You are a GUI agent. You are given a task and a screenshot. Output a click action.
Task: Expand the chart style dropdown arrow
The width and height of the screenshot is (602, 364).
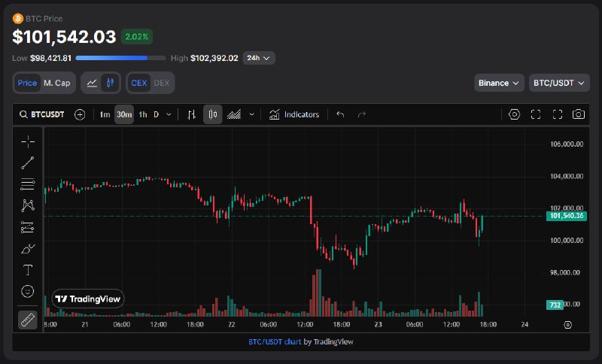252,114
